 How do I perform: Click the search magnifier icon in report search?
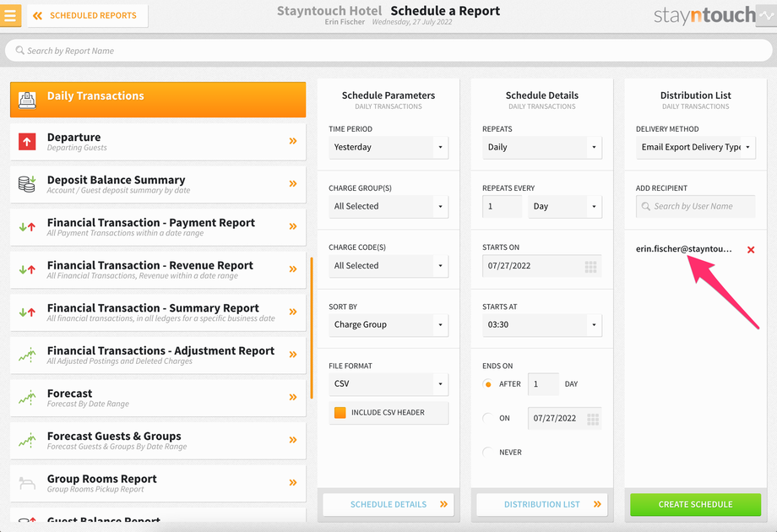19,51
